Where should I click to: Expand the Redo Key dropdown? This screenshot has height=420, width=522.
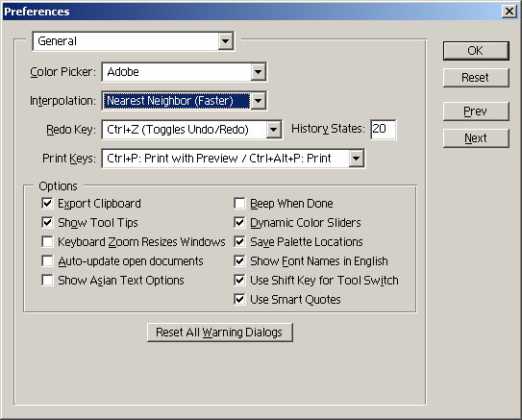click(x=273, y=130)
